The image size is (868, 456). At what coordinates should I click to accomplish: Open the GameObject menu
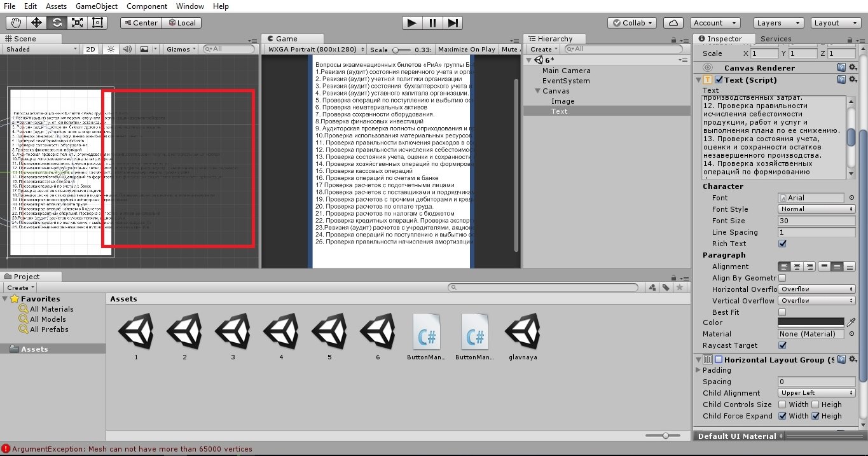coord(96,6)
